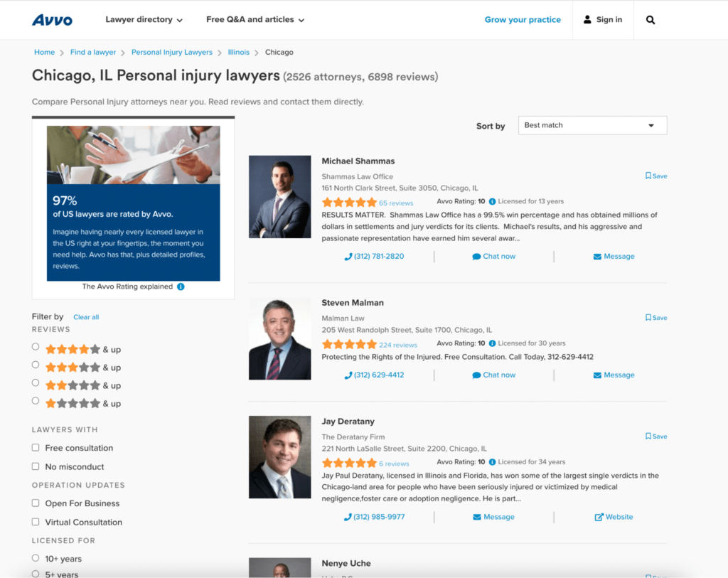
Task: Click phone icon beside (312) 781-2820
Action: tap(348, 257)
